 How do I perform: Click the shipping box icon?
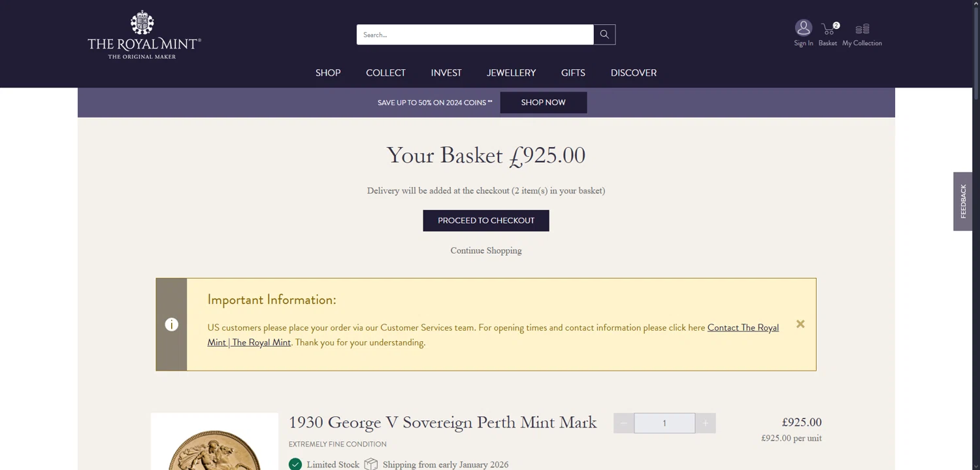[x=371, y=464]
